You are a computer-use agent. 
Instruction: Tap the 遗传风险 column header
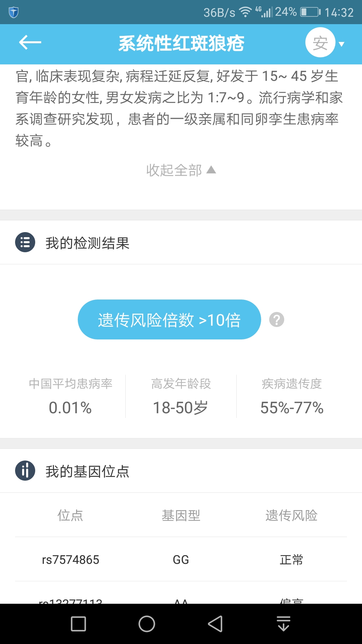[291, 516]
